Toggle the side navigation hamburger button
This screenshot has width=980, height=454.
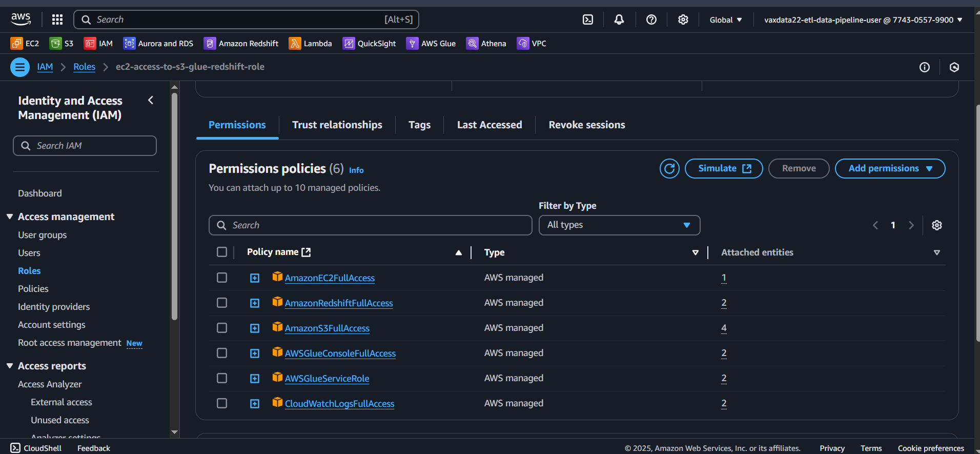pos(20,67)
